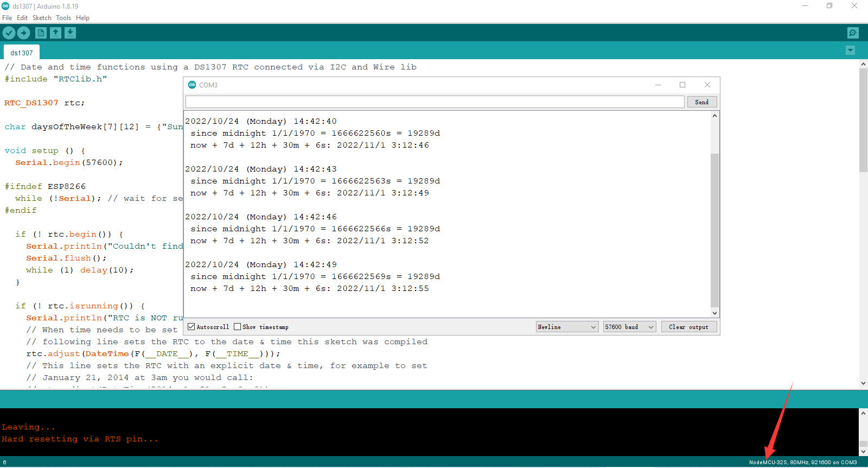Click the Open sketch up-arrow icon
The image size is (868, 468).
[55, 33]
